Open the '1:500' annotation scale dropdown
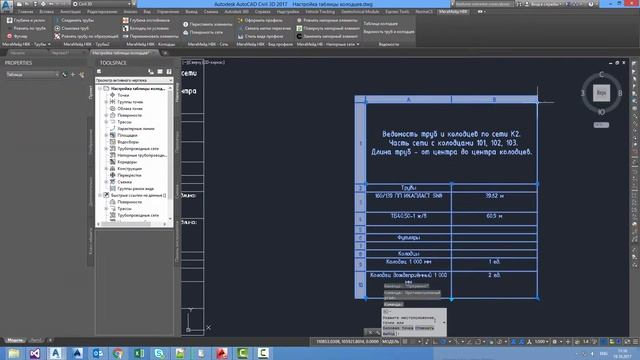 pos(541,342)
